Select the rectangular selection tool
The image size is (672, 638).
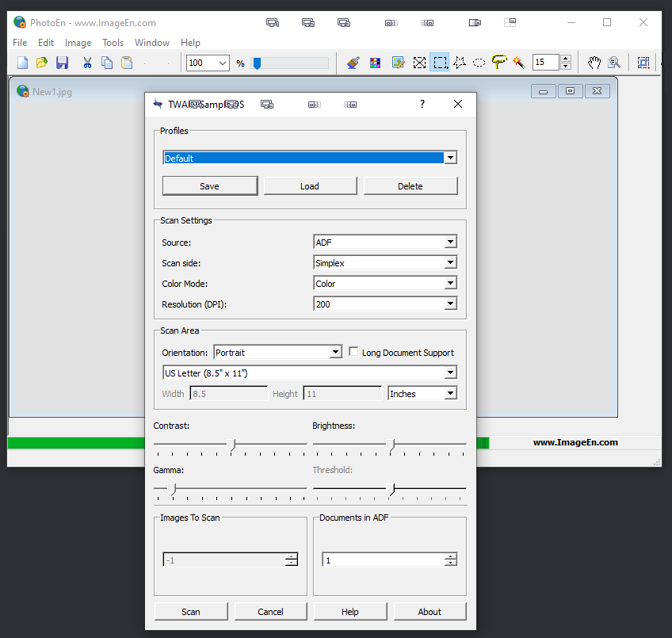(440, 63)
